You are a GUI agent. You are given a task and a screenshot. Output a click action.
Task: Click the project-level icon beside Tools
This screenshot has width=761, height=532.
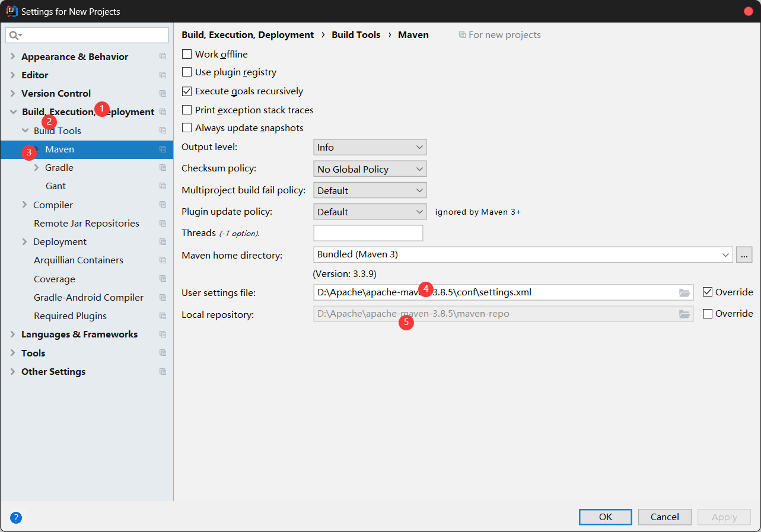pyautogui.click(x=163, y=353)
